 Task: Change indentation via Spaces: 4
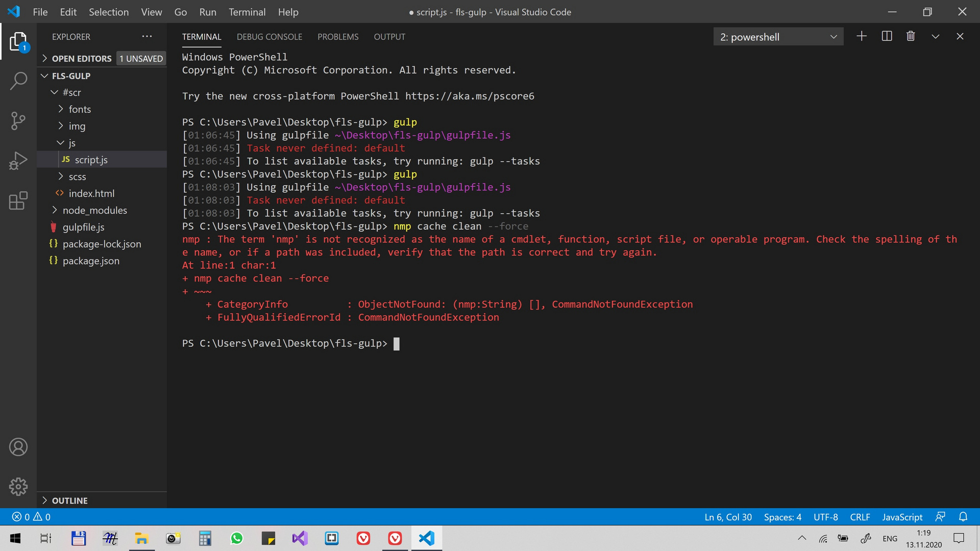pyautogui.click(x=782, y=517)
